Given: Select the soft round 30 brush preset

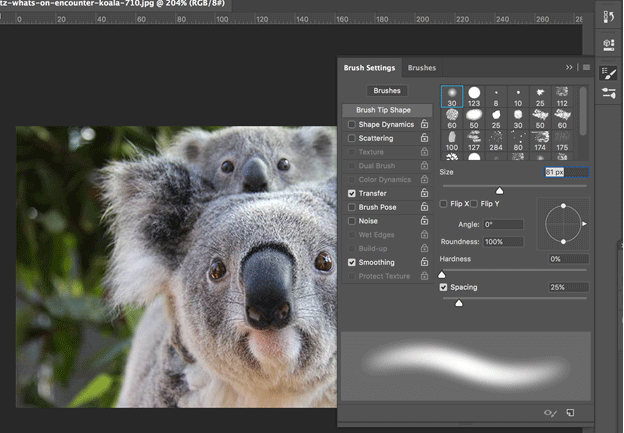Looking at the screenshot, I should (x=452, y=97).
